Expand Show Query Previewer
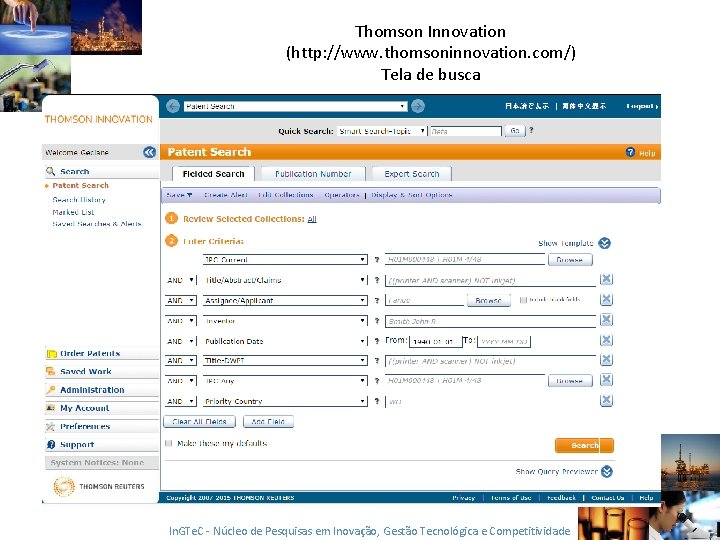The image size is (720, 540). coord(607,471)
